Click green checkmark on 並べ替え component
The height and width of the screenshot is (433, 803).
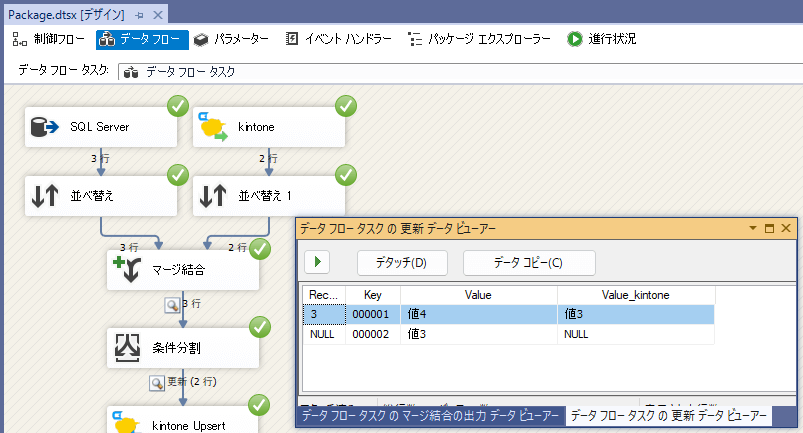pyautogui.click(x=178, y=175)
